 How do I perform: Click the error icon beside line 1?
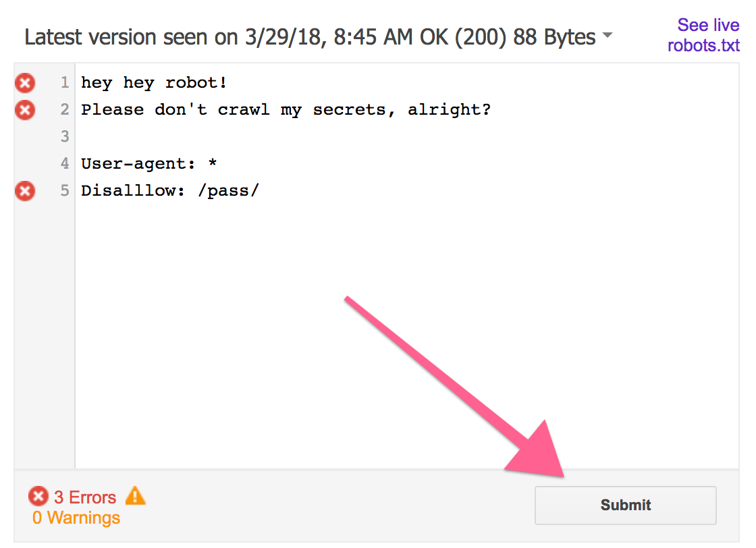(25, 83)
